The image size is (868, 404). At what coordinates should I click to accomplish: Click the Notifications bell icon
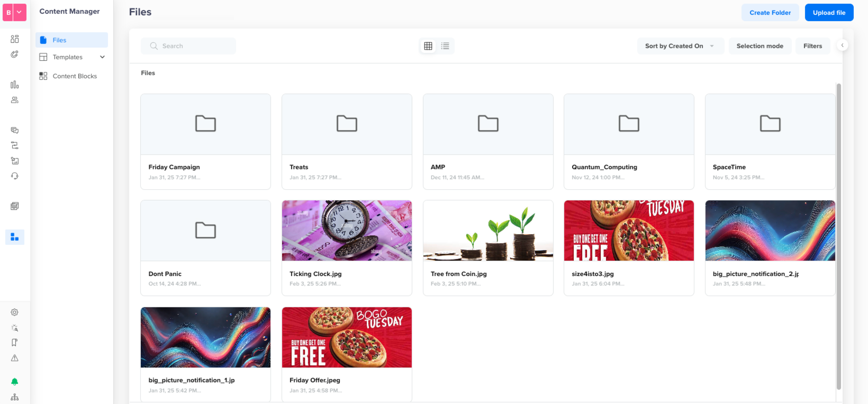(15, 382)
